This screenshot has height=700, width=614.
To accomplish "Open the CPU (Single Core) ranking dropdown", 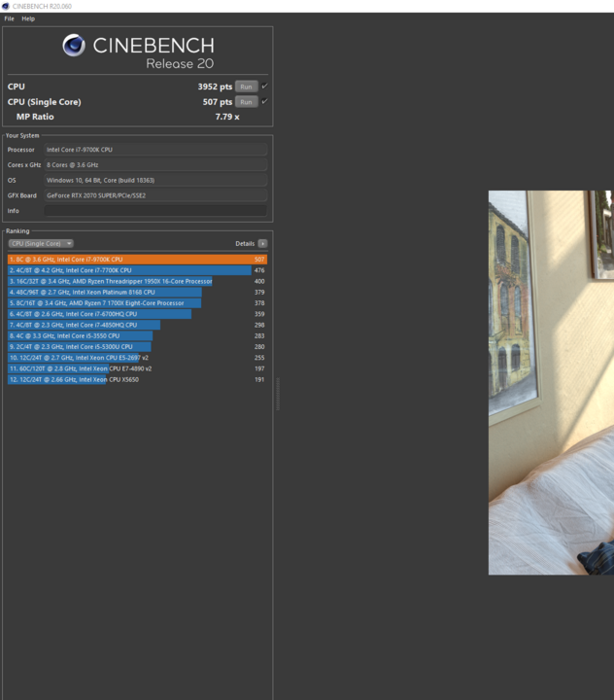I will click(41, 243).
